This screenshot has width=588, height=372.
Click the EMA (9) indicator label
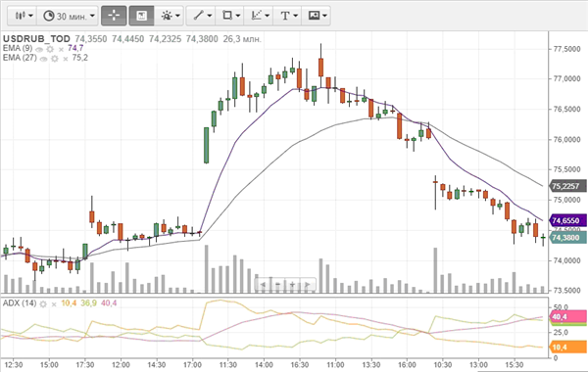18,48
